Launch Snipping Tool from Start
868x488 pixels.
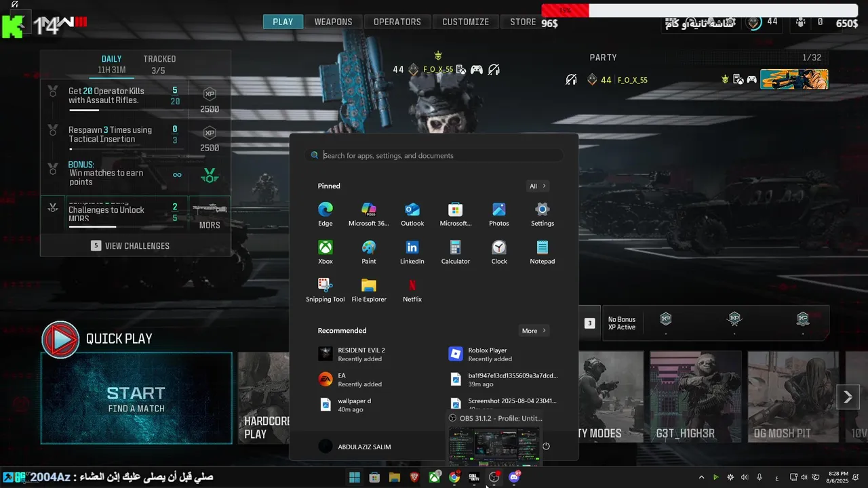tap(325, 290)
